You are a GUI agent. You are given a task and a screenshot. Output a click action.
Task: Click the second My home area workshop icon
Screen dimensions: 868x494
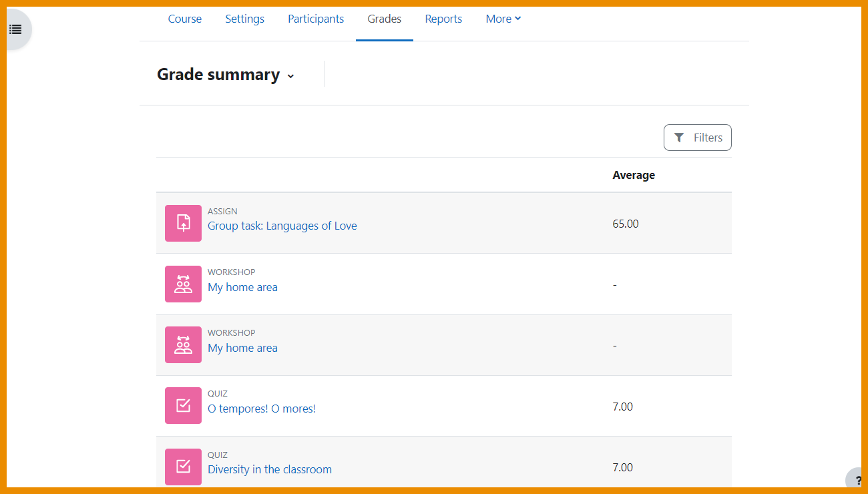183,344
